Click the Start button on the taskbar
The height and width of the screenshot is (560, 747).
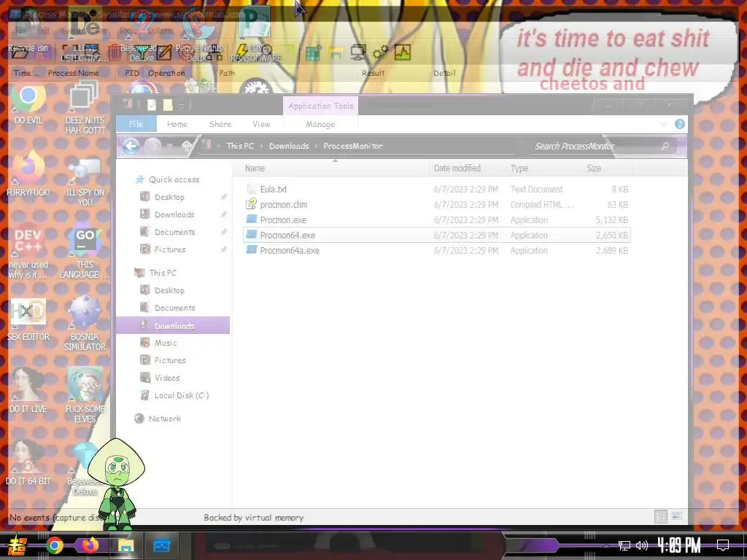point(18,545)
